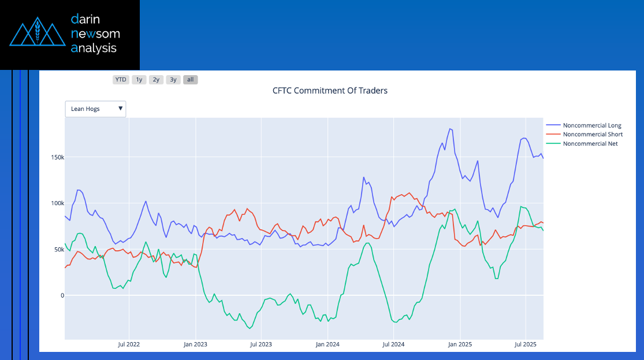Choose the 3y range selector
This screenshot has width=644, height=360.
[x=173, y=80]
